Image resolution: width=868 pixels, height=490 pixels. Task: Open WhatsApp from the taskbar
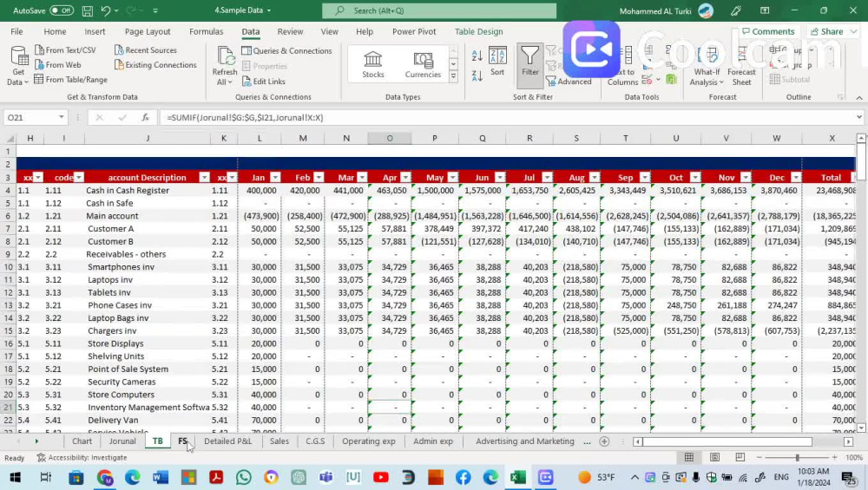pyautogui.click(x=243, y=477)
